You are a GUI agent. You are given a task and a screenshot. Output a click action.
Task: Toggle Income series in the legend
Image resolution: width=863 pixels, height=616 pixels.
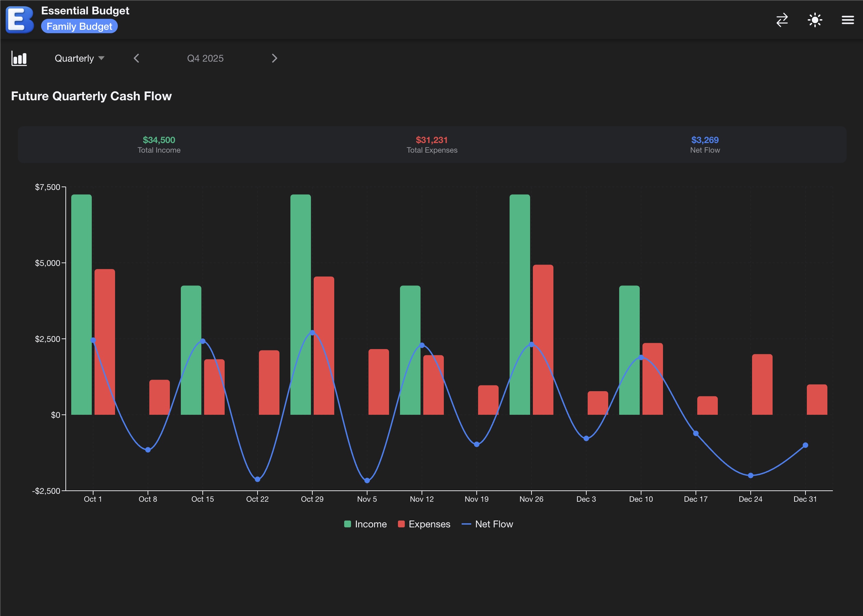[x=371, y=524]
